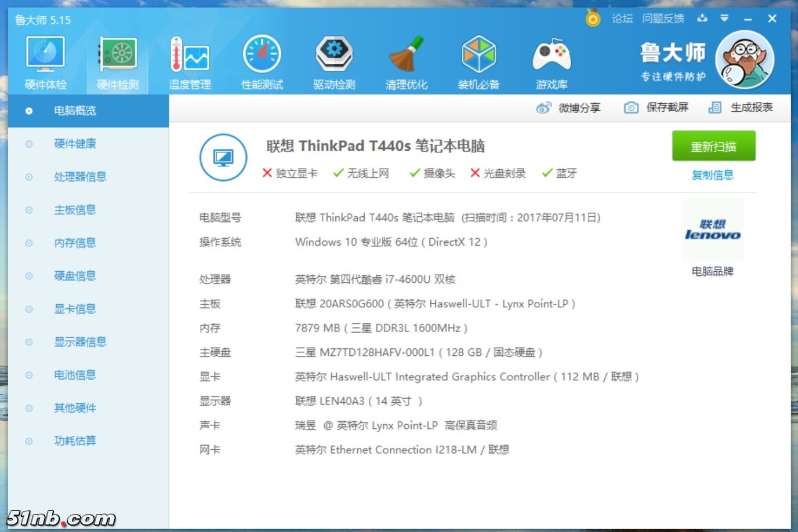Image resolution: width=798 pixels, height=532 pixels.
Task: Open 电池信息 in the sidebar
Action: tap(75, 375)
